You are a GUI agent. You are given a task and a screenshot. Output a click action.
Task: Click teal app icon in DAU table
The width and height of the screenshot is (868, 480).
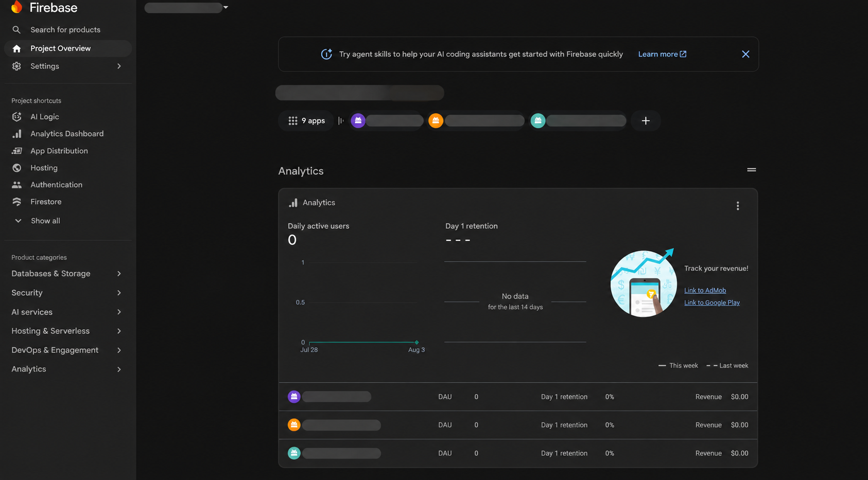coord(294,453)
